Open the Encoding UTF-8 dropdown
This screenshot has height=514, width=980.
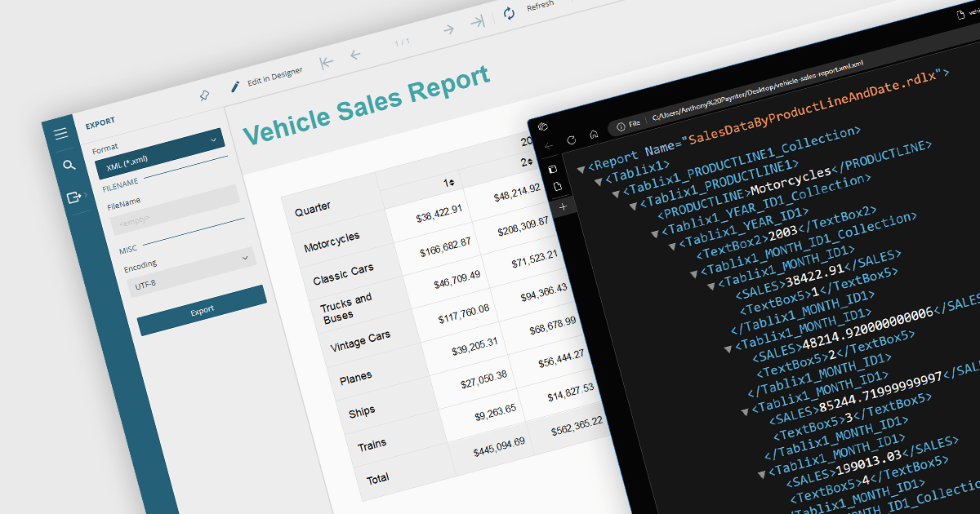(x=189, y=271)
